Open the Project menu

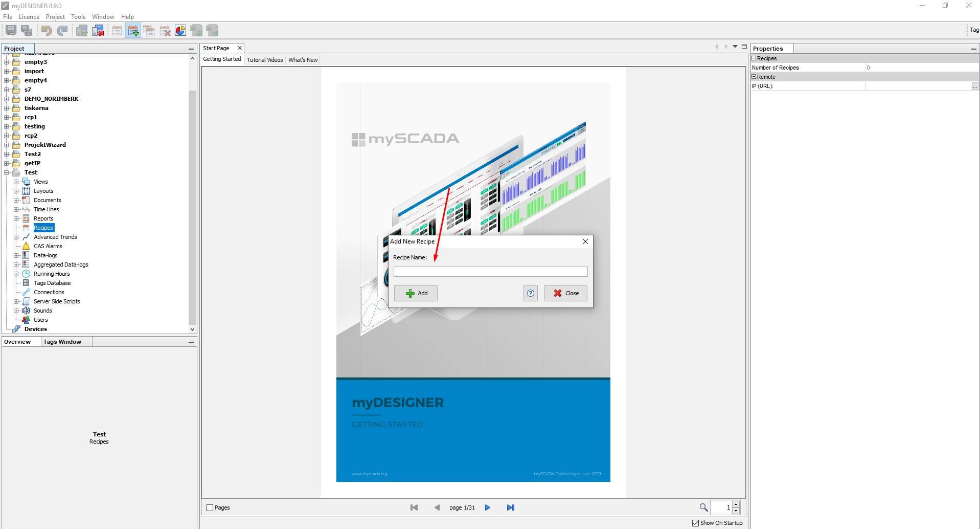[55, 17]
